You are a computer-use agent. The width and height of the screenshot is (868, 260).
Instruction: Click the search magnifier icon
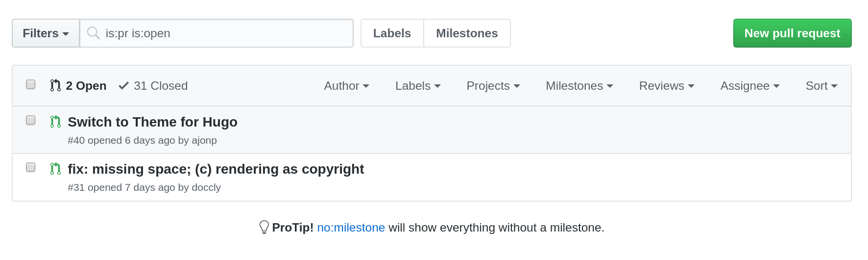click(93, 33)
